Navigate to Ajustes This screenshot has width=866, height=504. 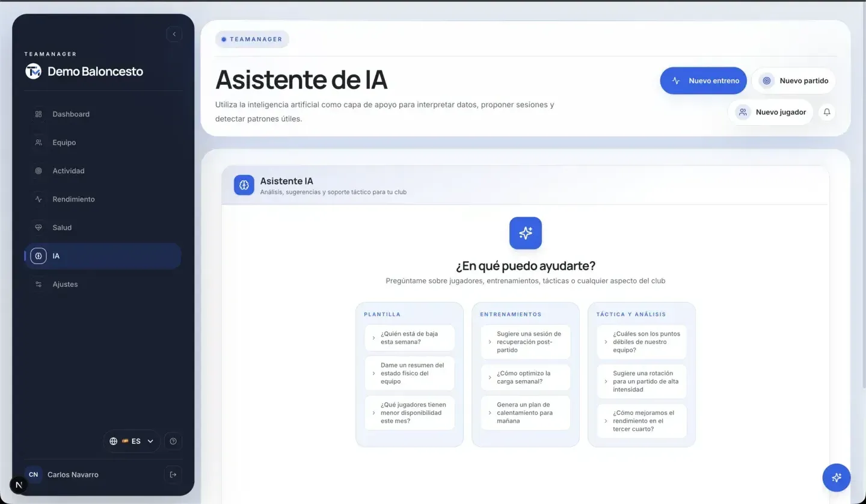coord(102,284)
